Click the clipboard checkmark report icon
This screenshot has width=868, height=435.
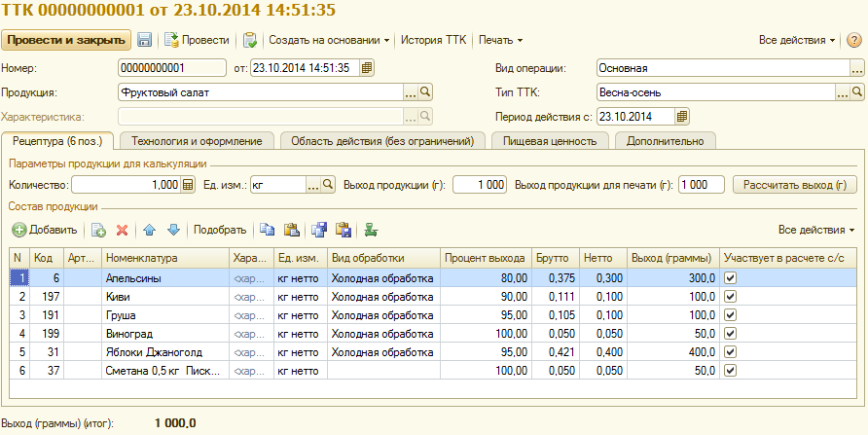click(x=250, y=40)
